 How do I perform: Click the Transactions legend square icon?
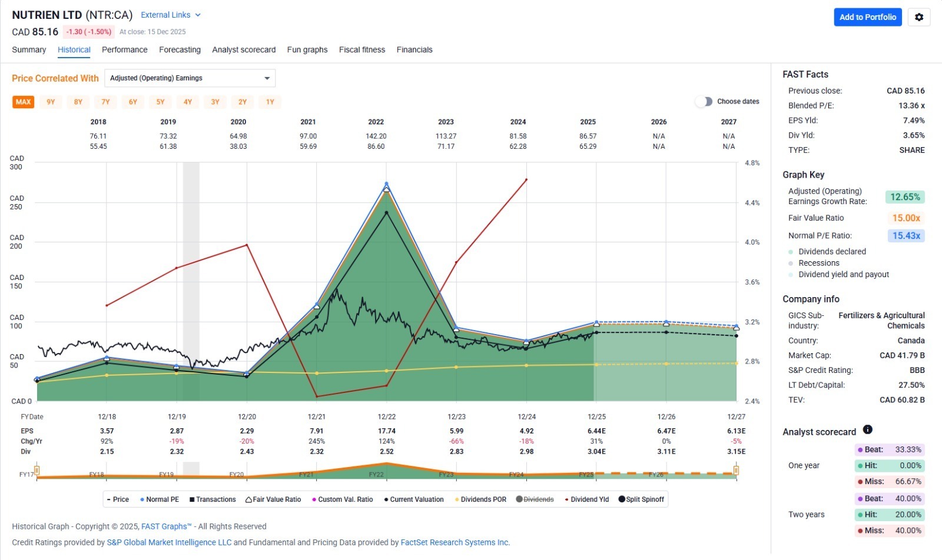192,499
